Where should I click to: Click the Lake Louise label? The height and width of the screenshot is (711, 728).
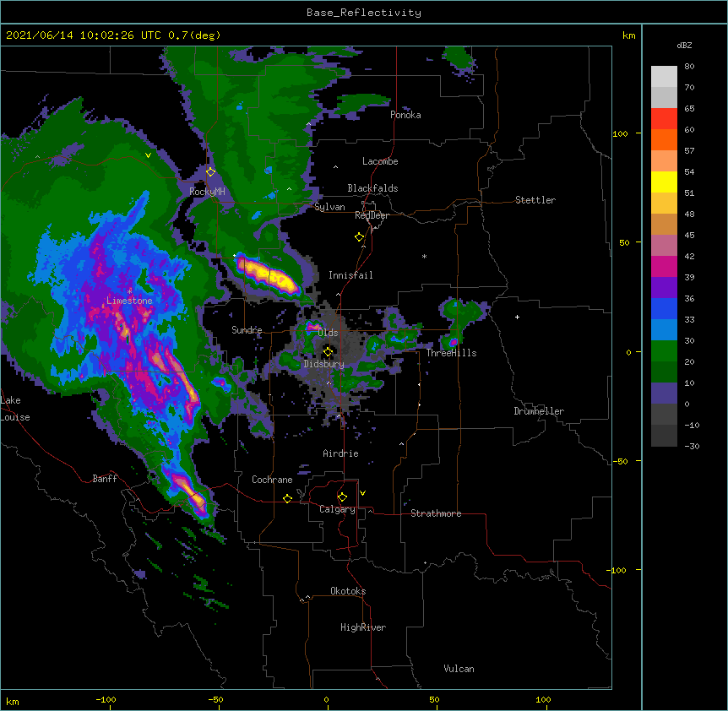(x=15, y=409)
